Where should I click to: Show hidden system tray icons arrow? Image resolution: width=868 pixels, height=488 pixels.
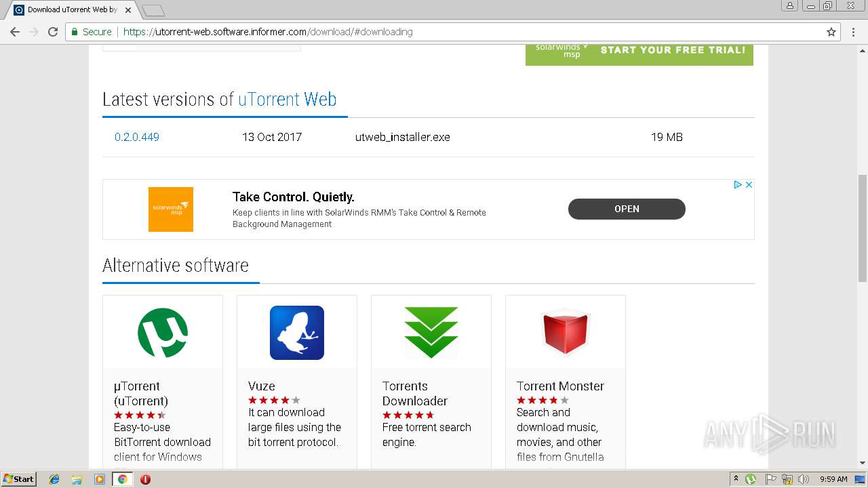point(736,479)
